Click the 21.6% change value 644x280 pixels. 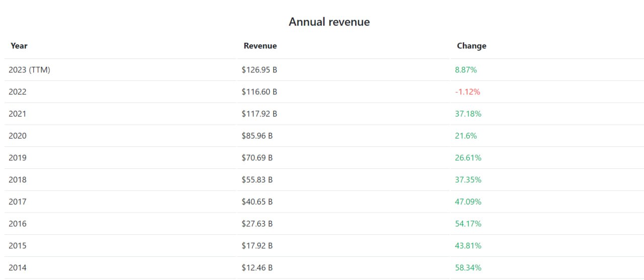coord(466,136)
